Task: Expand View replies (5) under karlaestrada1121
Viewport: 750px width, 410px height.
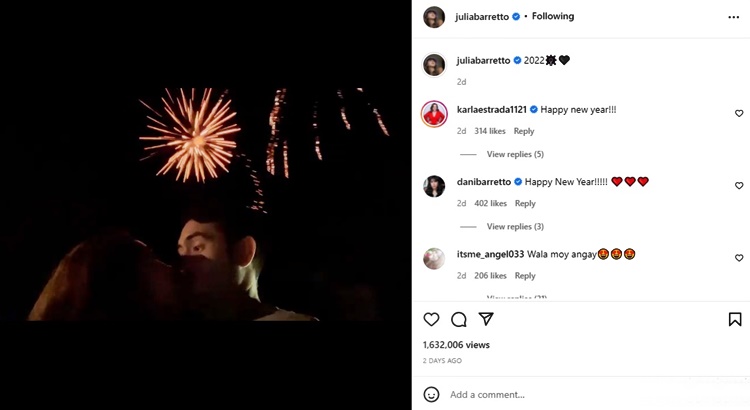Action: pos(514,154)
